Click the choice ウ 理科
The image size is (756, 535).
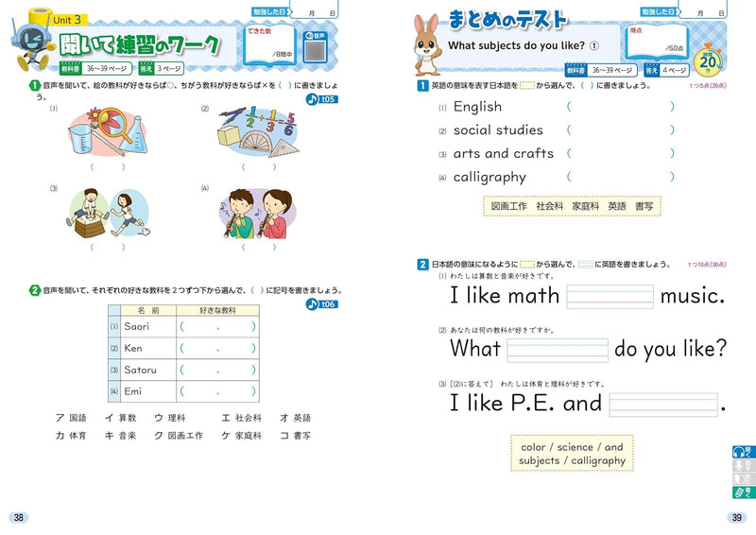point(170,418)
